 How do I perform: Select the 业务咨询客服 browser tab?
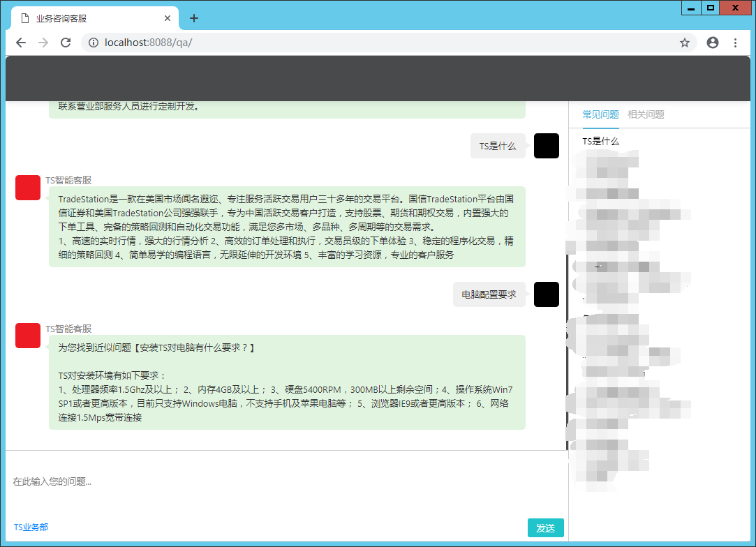pos(95,18)
